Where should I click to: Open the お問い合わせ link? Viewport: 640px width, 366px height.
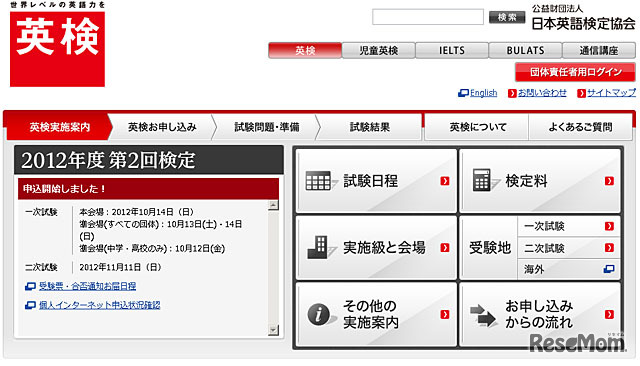tap(542, 93)
